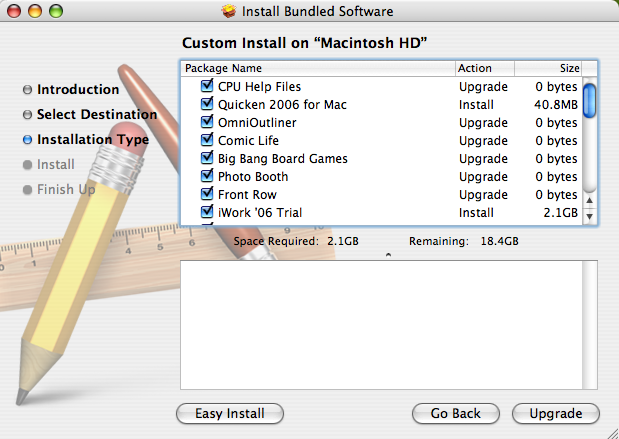Click the Go Back button
Image resolution: width=619 pixels, height=439 pixels.
pos(456,413)
